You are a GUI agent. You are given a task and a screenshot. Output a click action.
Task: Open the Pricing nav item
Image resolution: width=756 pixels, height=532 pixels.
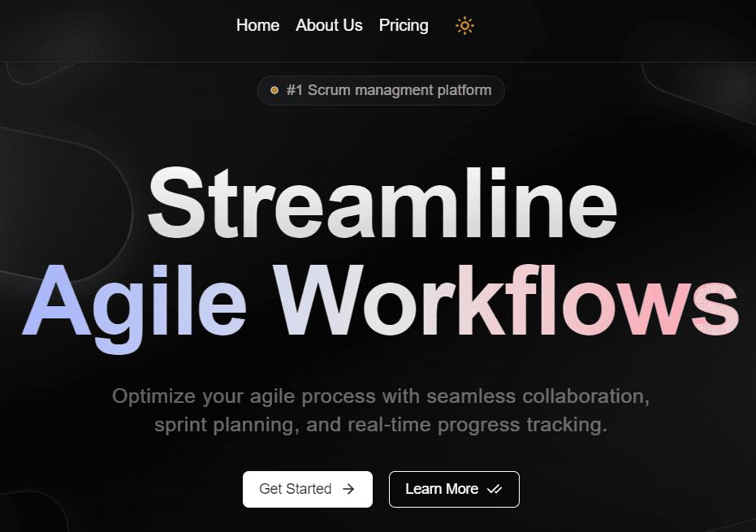click(404, 26)
